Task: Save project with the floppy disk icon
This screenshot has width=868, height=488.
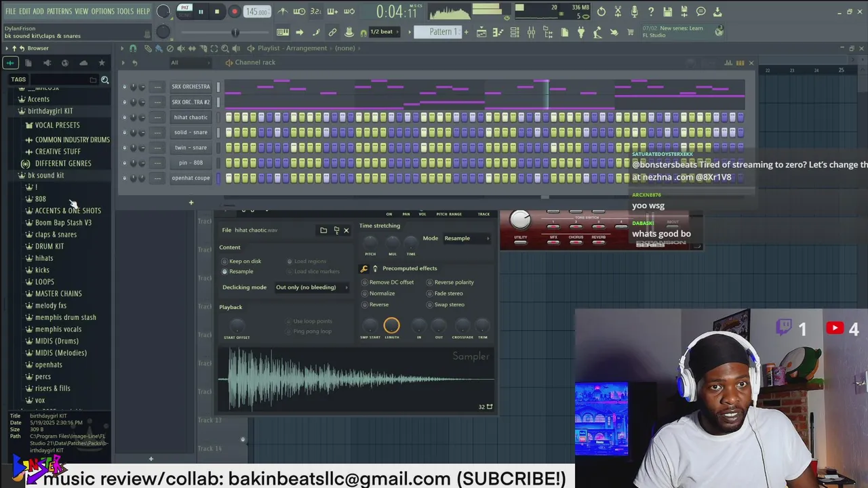Action: tap(668, 12)
